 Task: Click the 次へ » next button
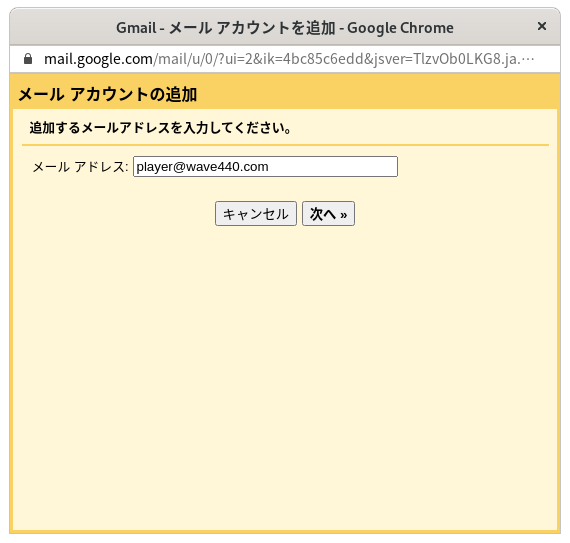328,214
